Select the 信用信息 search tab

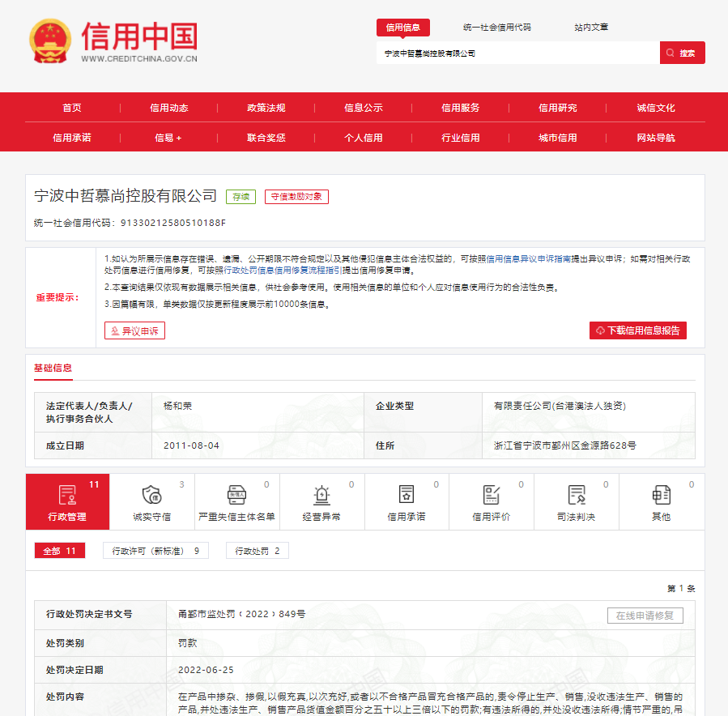(x=403, y=28)
